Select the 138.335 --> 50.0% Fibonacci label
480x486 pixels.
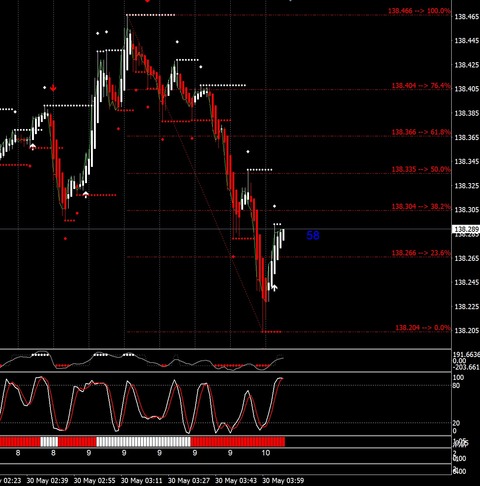tap(421, 169)
